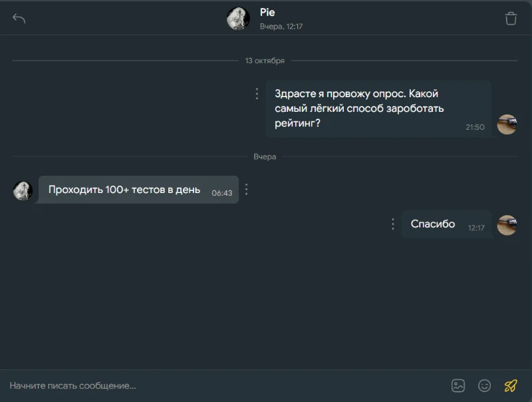
Task: Send message with rocket icon
Action: [x=511, y=386]
